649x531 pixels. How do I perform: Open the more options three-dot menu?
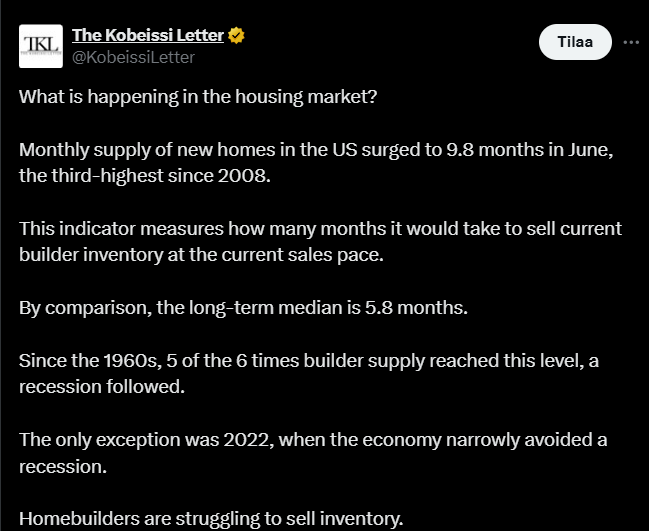[631, 42]
